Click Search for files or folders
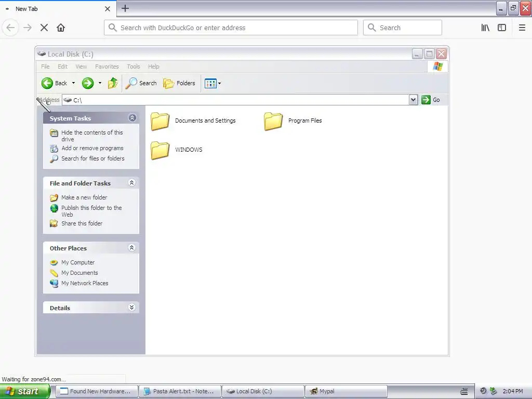This screenshot has height=399, width=532. (92, 158)
